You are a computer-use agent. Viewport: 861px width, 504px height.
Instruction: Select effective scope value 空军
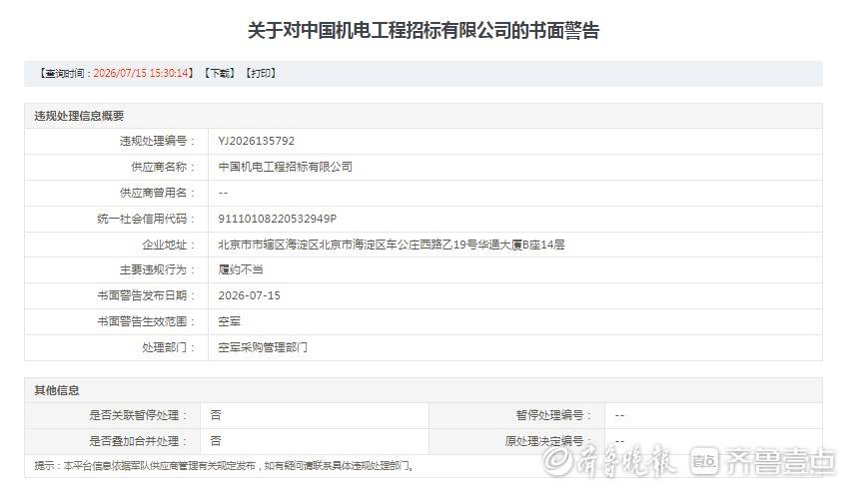click(230, 322)
